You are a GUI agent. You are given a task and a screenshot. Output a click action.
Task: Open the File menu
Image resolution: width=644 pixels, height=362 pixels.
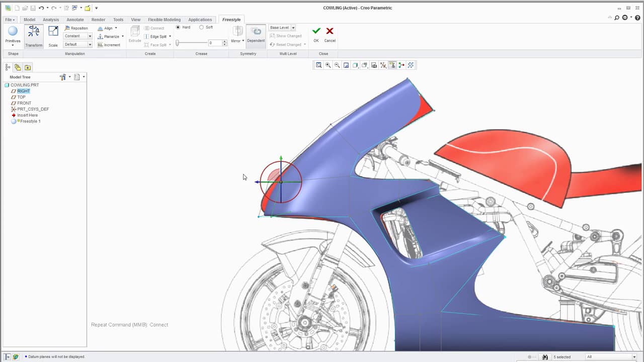click(x=10, y=20)
